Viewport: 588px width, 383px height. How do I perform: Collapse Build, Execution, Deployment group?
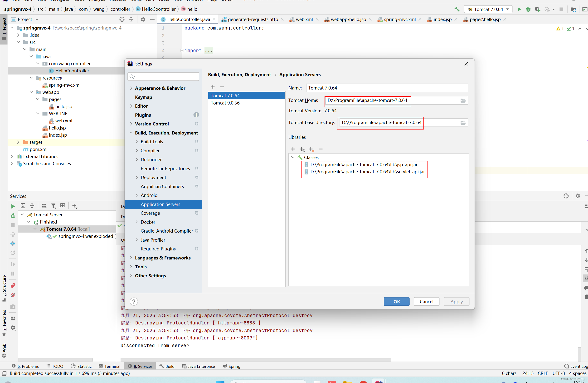click(131, 133)
